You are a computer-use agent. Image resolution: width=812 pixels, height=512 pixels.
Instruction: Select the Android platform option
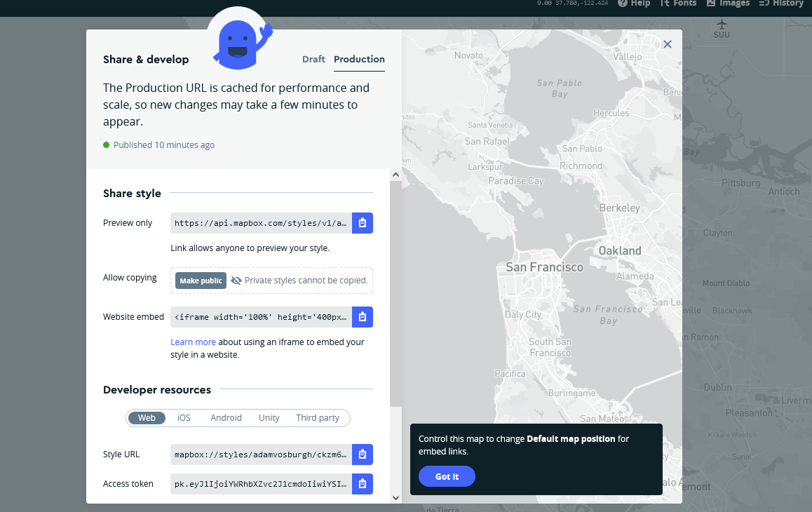[226, 418]
